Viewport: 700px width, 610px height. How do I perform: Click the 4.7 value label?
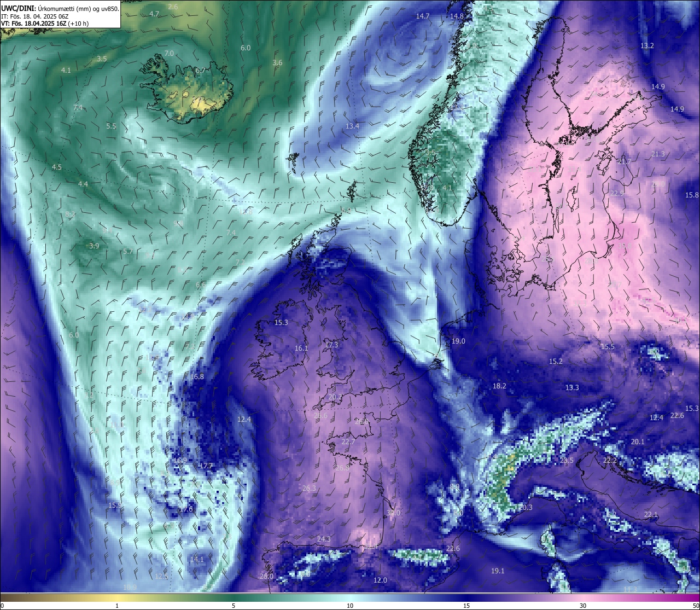[x=154, y=14]
